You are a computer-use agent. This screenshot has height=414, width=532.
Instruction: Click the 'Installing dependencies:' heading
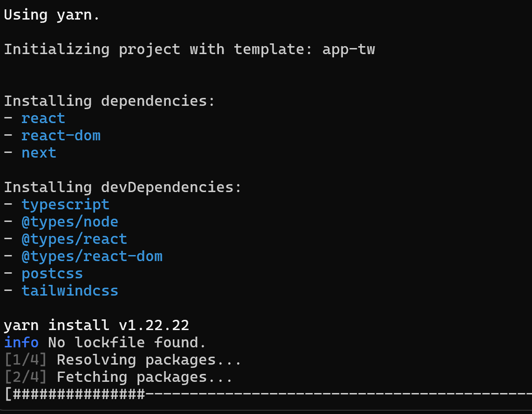tap(109, 101)
